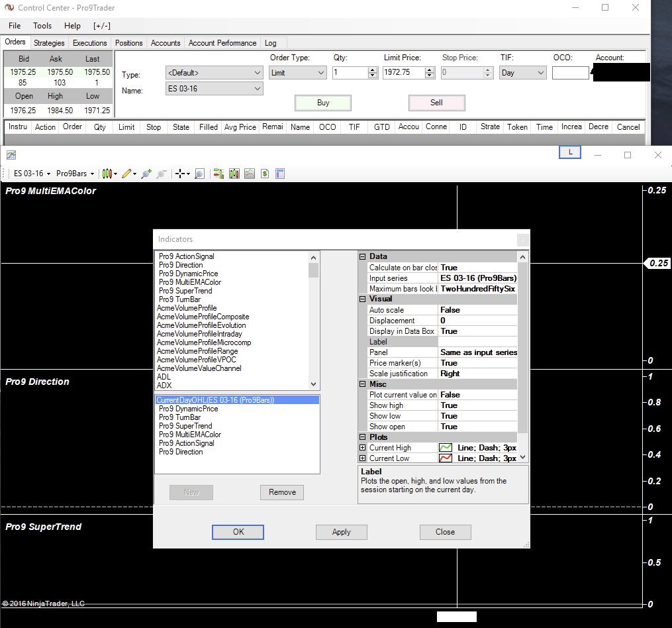Click the Control Center app logo
The width and height of the screenshot is (672, 628).
9,8
